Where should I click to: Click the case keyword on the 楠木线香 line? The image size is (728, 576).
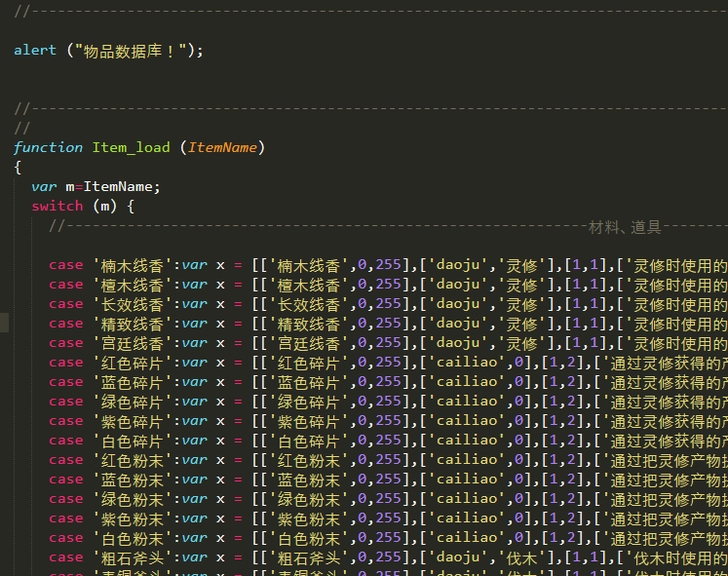point(66,265)
